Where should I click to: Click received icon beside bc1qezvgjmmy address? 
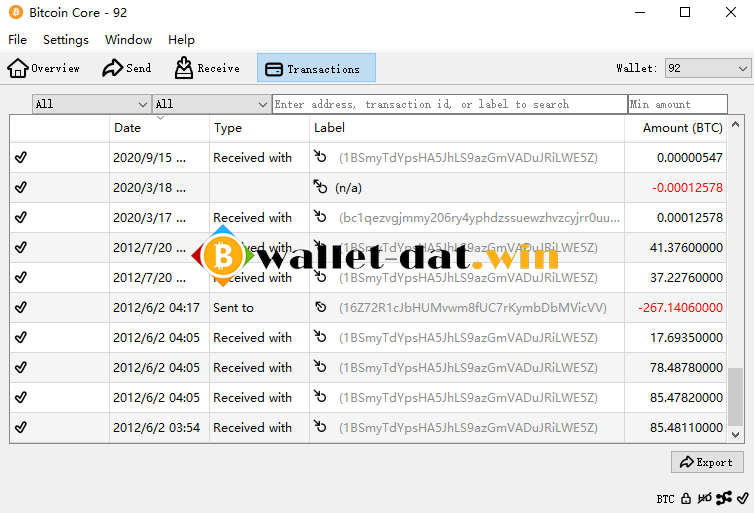[320, 216]
